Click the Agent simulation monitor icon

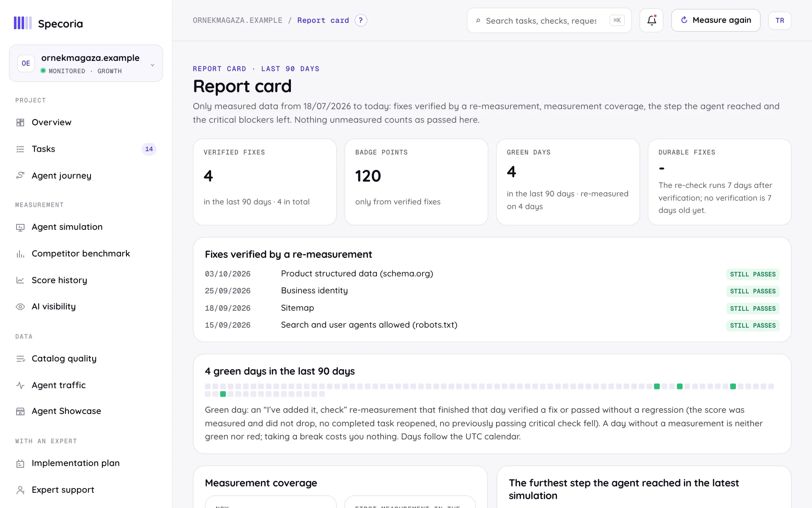20,227
